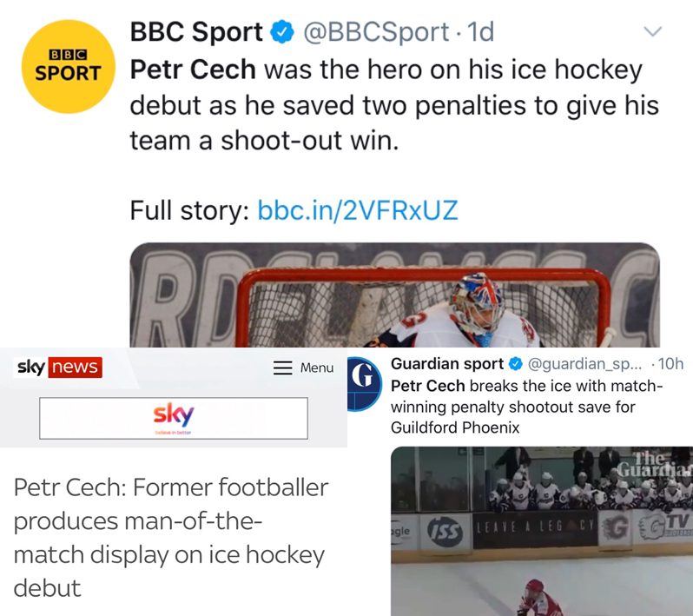Image resolution: width=693 pixels, height=616 pixels.
Task: Play the Guardian ice hockey video thumbnail
Action: 541,530
